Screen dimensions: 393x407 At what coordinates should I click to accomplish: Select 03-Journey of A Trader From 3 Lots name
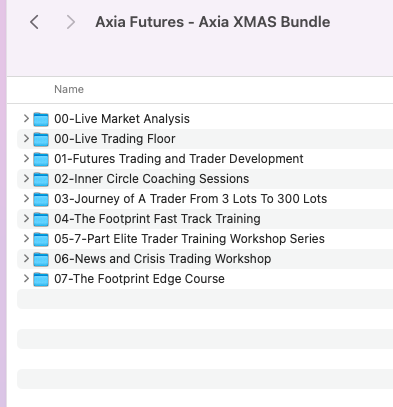[191, 199]
